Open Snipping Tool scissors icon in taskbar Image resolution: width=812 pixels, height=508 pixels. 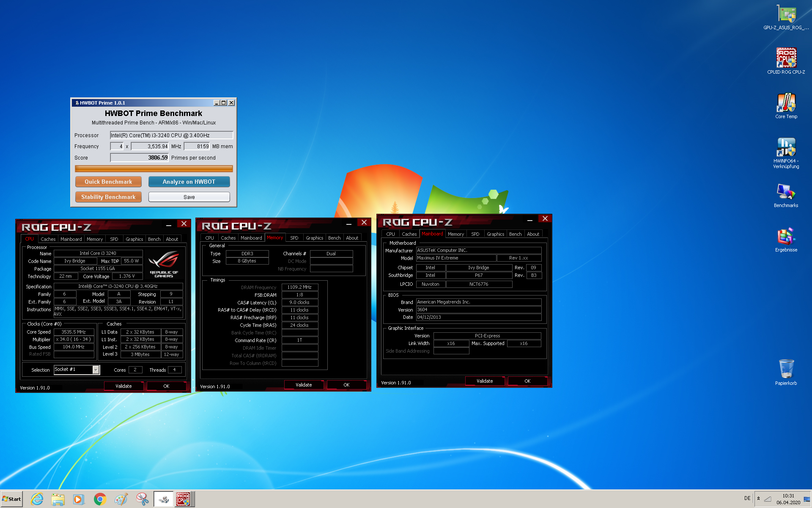point(142,499)
